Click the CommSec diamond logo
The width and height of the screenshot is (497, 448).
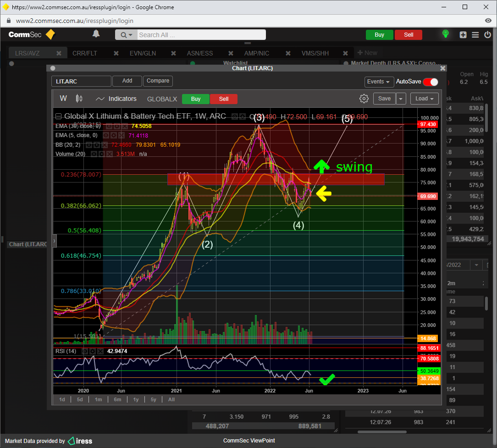pyautogui.click(x=50, y=34)
